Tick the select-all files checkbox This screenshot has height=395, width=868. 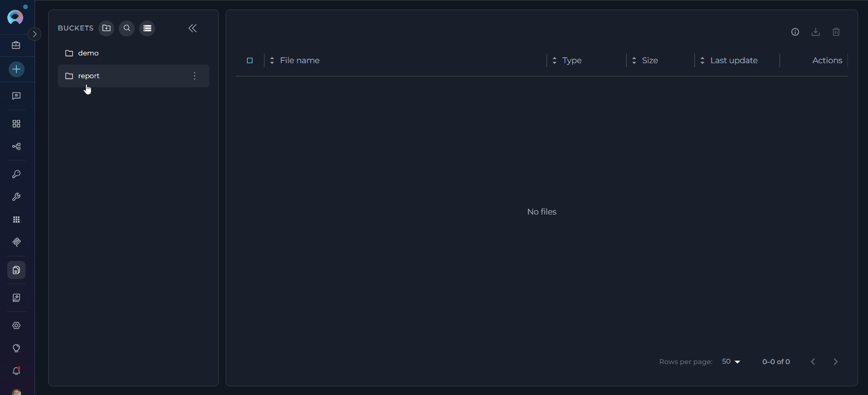tap(250, 60)
